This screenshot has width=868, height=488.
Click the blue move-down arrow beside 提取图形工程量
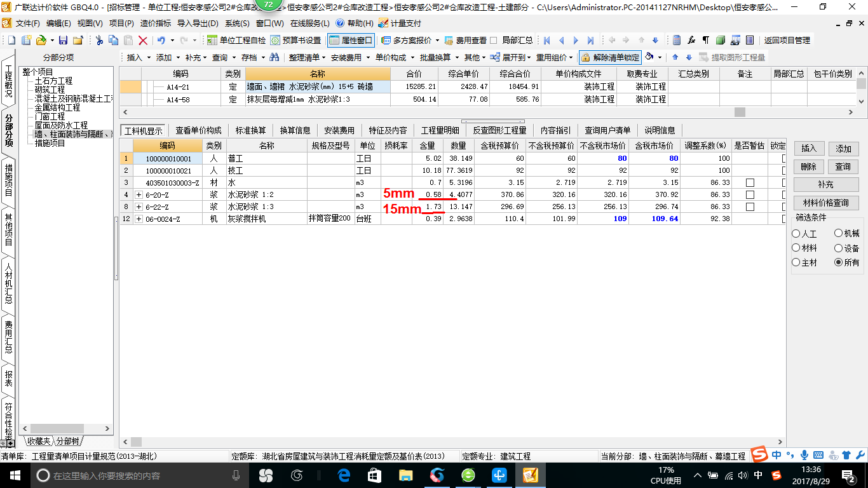[x=688, y=57]
